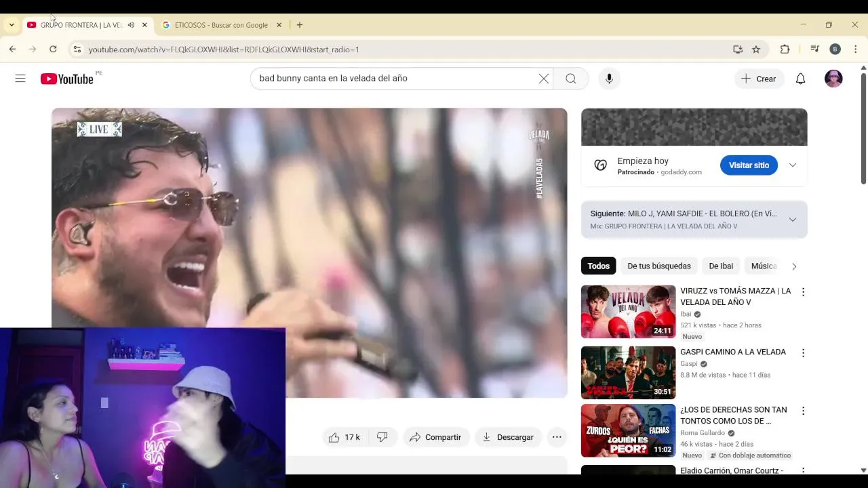Image resolution: width=868 pixels, height=488 pixels.
Task: Show more filter chips with right arrow
Action: [794, 266]
